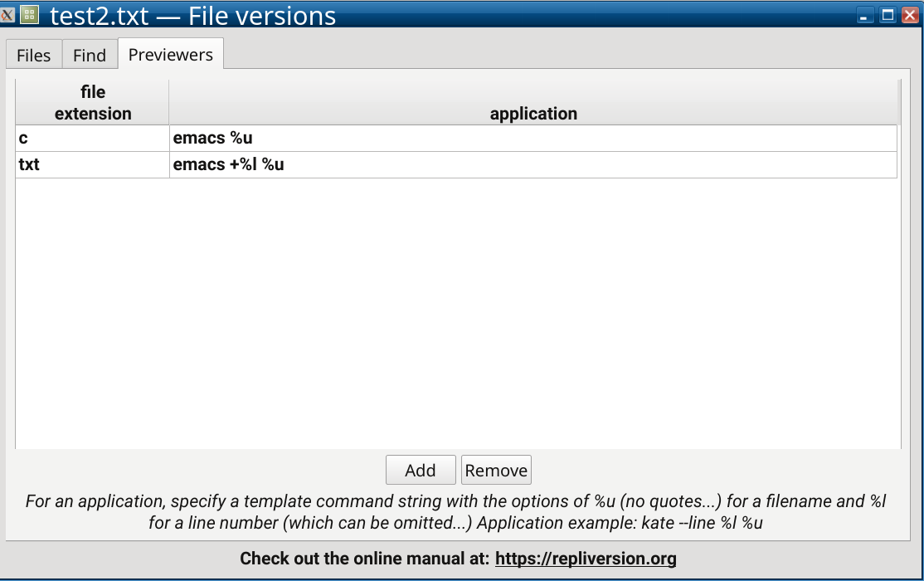Image resolution: width=924 pixels, height=581 pixels.
Task: Maximize the File versions window
Action: point(888,15)
